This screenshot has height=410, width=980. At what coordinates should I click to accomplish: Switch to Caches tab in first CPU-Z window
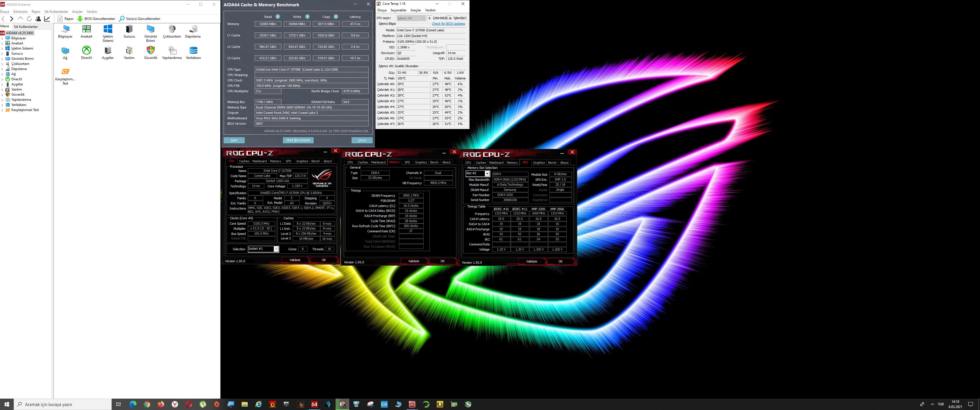click(244, 161)
